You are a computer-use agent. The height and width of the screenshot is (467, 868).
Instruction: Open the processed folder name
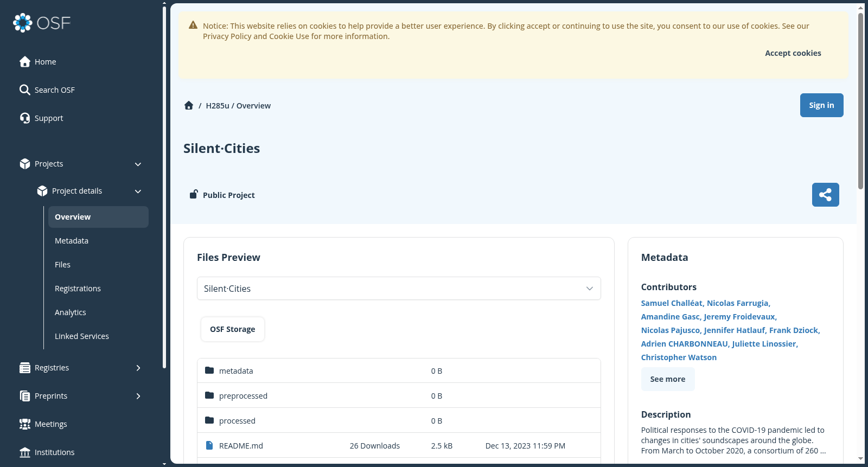pyautogui.click(x=237, y=421)
